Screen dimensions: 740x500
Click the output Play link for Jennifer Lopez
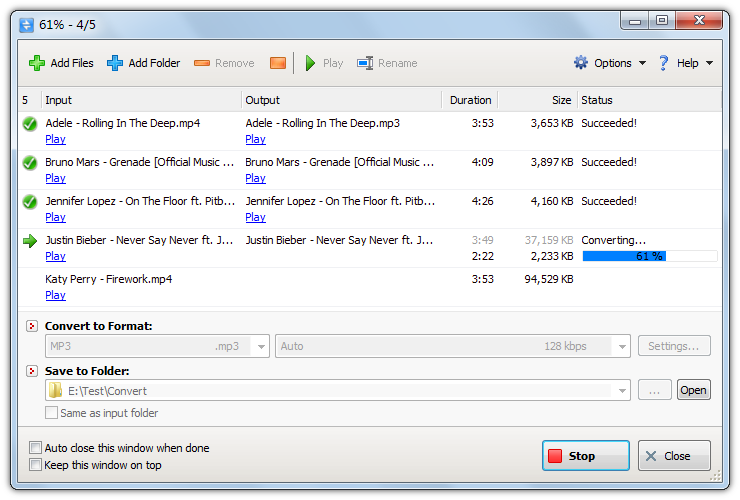point(255,217)
